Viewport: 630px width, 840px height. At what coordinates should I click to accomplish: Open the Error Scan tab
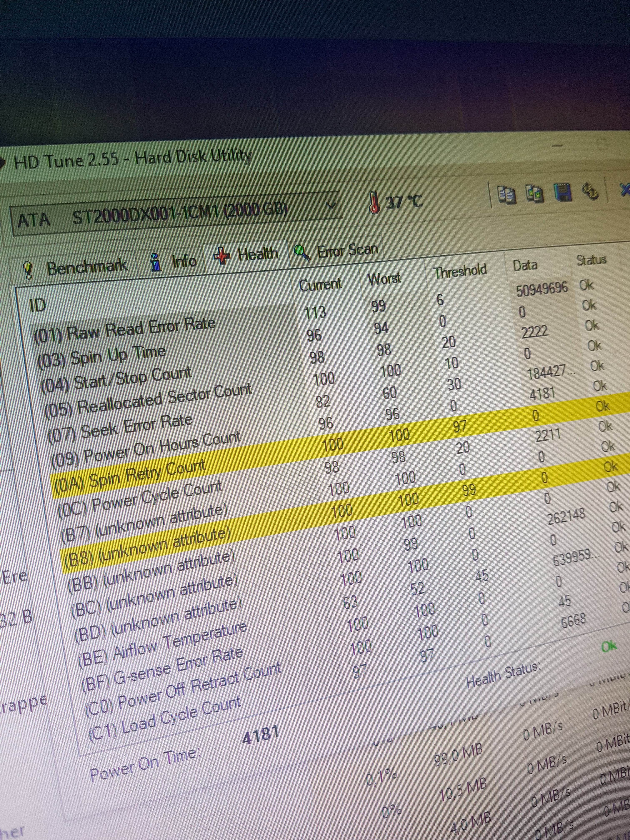click(x=336, y=251)
